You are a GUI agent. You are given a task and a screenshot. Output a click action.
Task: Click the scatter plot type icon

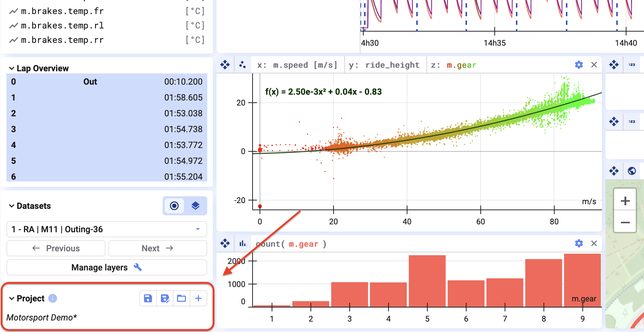[242, 65]
